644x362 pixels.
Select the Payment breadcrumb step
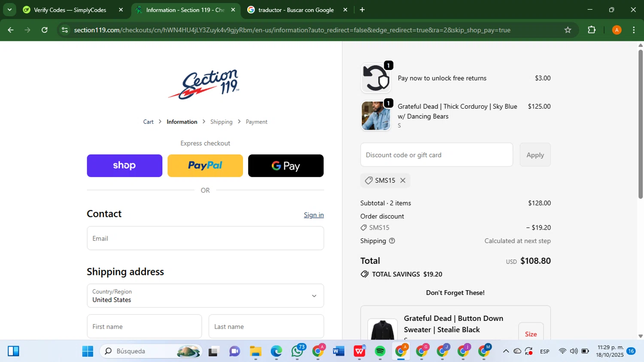pos(256,122)
